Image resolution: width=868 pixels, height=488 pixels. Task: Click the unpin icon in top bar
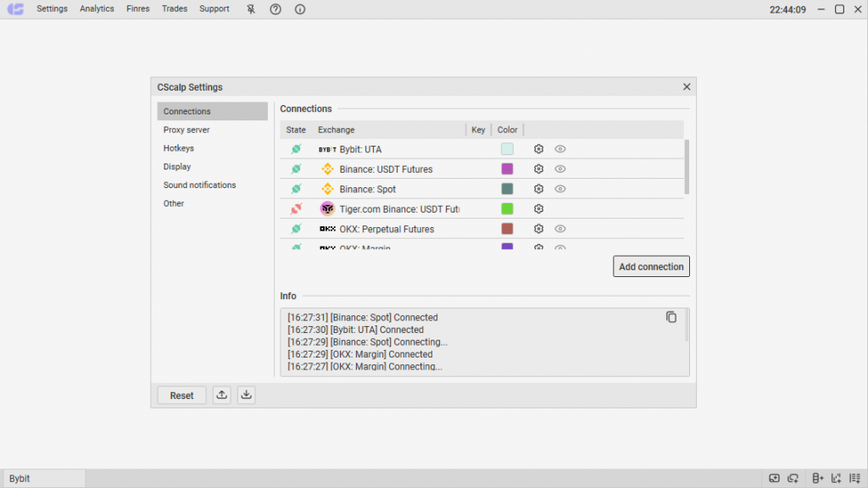pos(251,9)
